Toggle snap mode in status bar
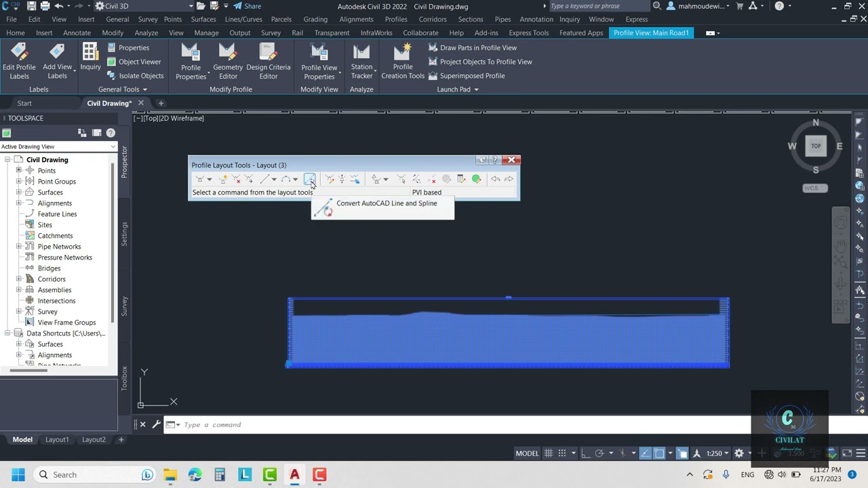 (563, 453)
